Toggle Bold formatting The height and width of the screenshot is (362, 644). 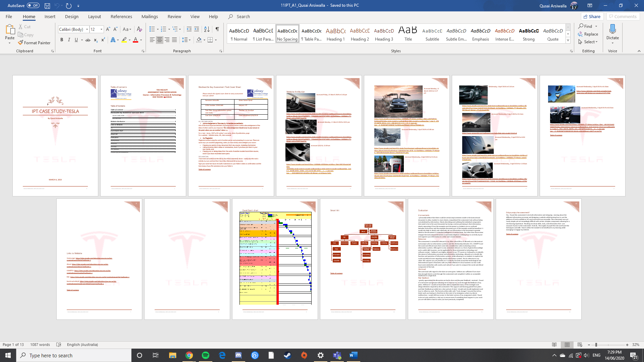click(62, 40)
